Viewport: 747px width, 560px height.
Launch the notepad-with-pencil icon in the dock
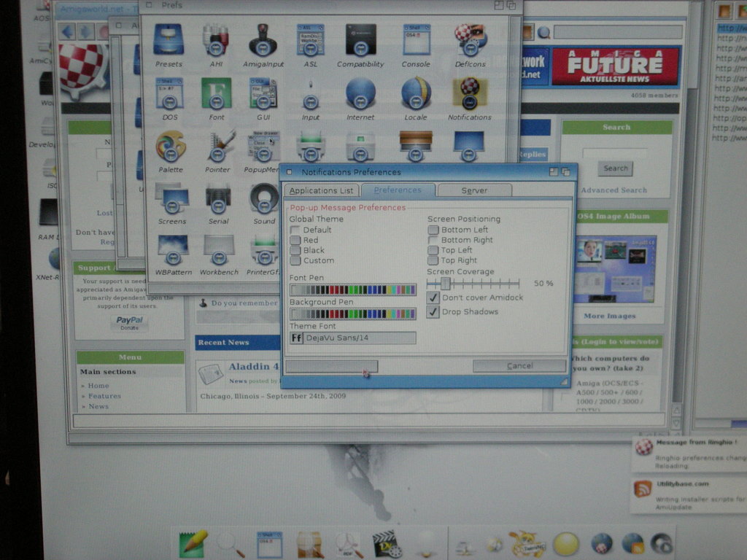(x=193, y=544)
